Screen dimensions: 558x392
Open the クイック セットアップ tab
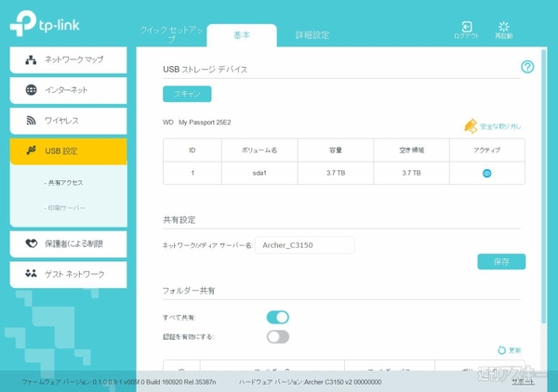click(171, 34)
